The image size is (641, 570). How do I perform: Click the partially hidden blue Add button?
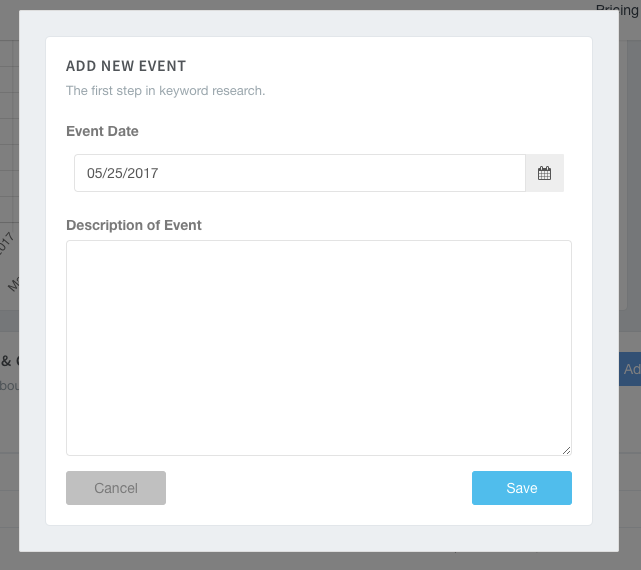click(631, 369)
